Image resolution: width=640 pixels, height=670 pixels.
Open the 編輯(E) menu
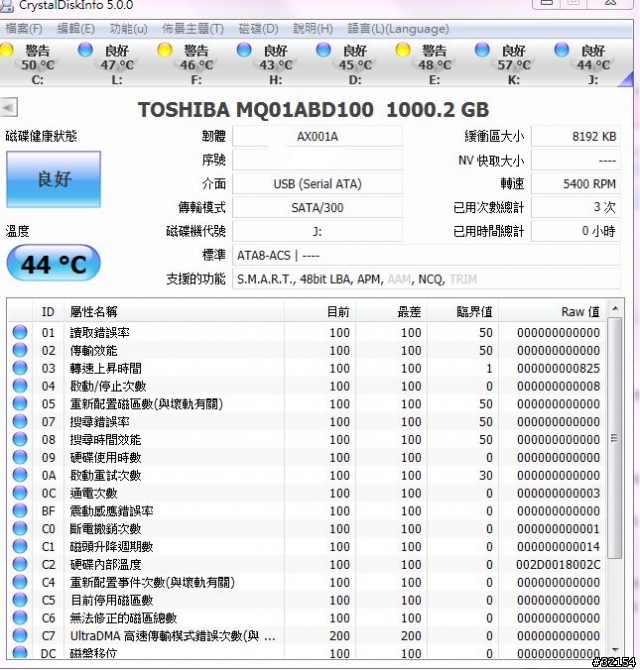coord(76,29)
